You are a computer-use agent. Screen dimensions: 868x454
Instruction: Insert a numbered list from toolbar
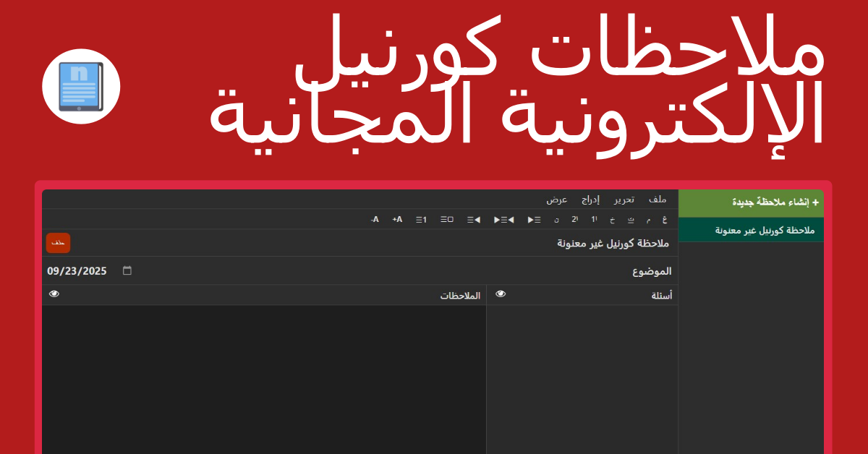421,219
